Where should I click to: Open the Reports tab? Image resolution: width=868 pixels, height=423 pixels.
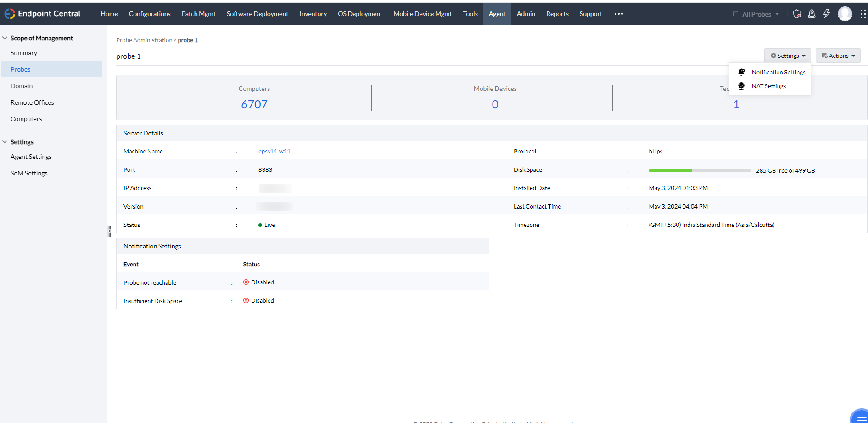tap(557, 14)
